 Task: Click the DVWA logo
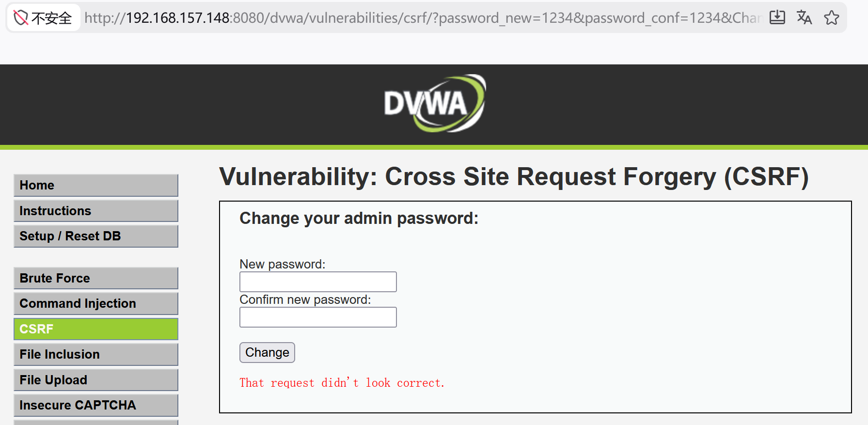(435, 103)
